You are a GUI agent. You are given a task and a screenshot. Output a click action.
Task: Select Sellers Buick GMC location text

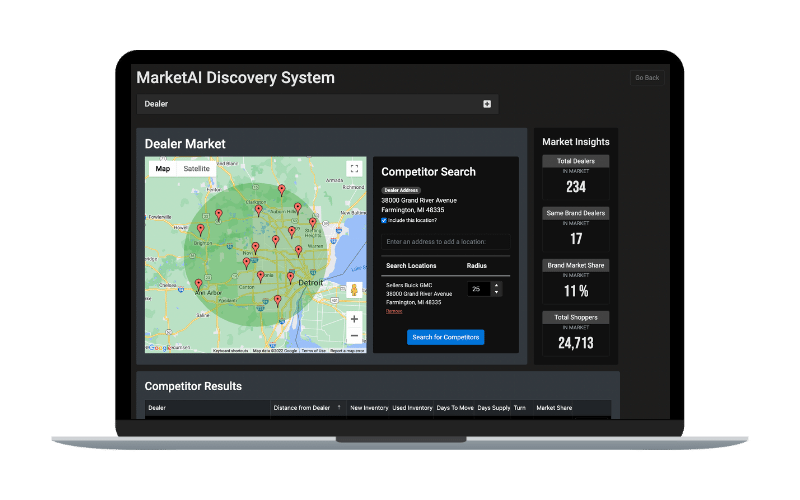[409, 285]
